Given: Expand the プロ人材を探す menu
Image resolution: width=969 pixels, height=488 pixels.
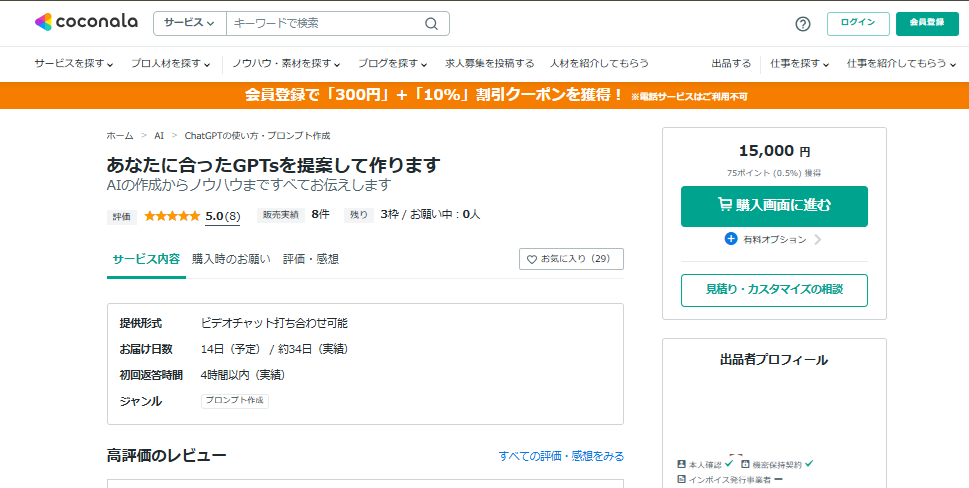Looking at the screenshot, I should (x=171, y=64).
